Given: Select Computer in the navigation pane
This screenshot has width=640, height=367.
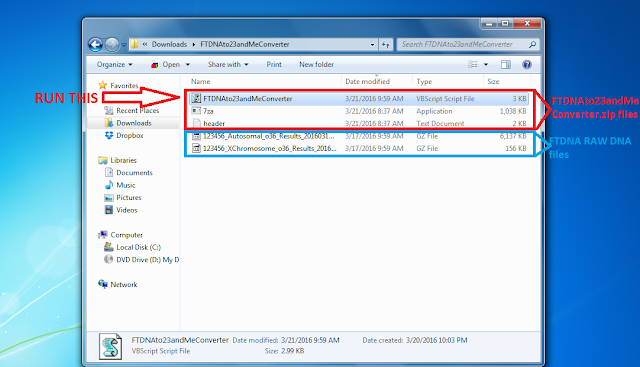Looking at the screenshot, I should click(127, 235).
